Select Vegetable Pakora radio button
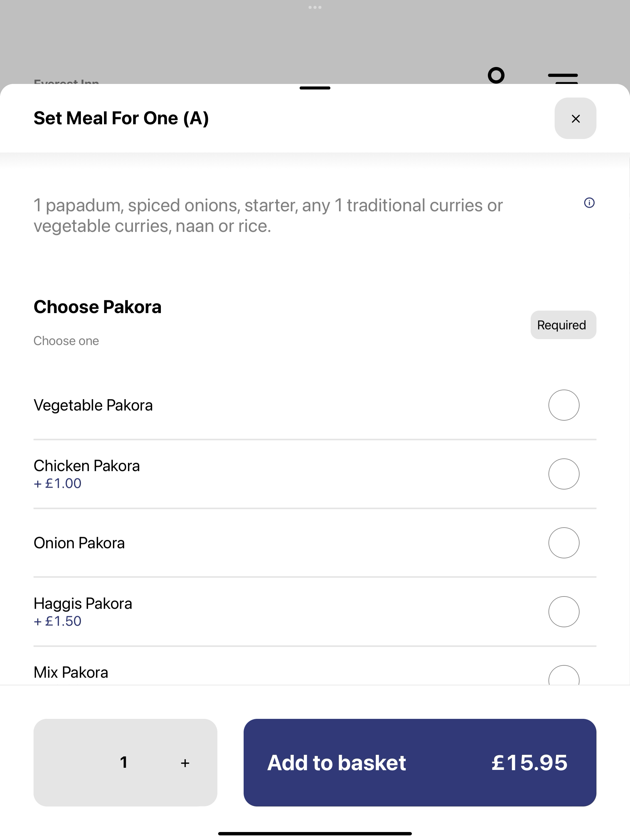This screenshot has height=840, width=630. 564,405
